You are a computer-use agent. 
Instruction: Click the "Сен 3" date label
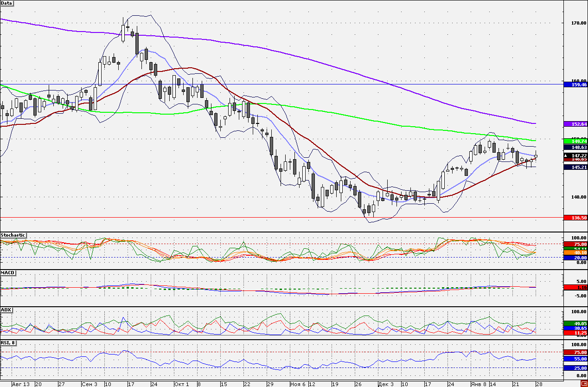click(x=89, y=384)
